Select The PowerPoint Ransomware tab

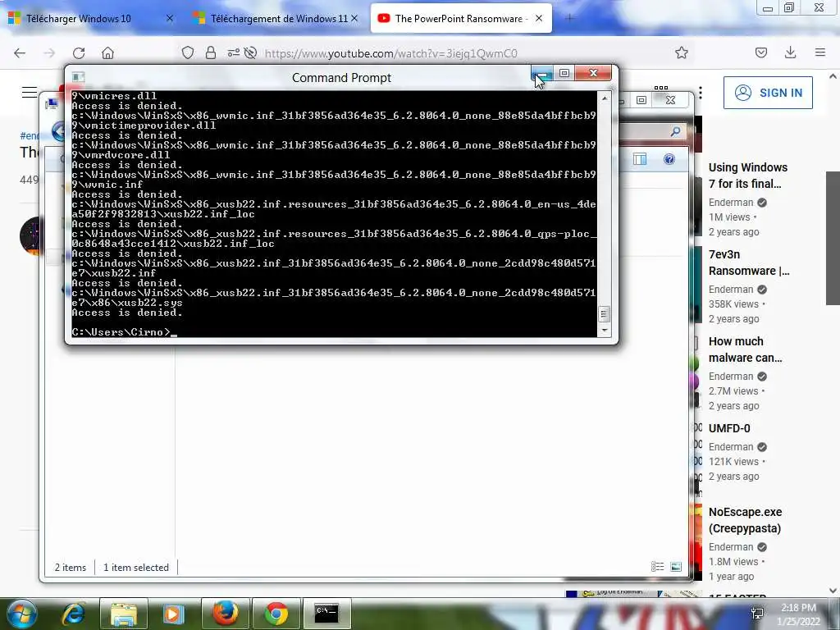(x=461, y=19)
